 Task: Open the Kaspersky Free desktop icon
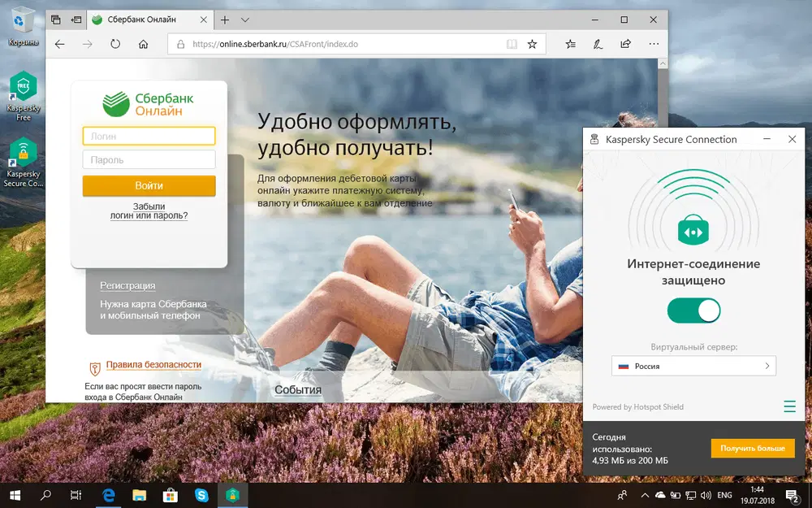pyautogui.click(x=23, y=85)
